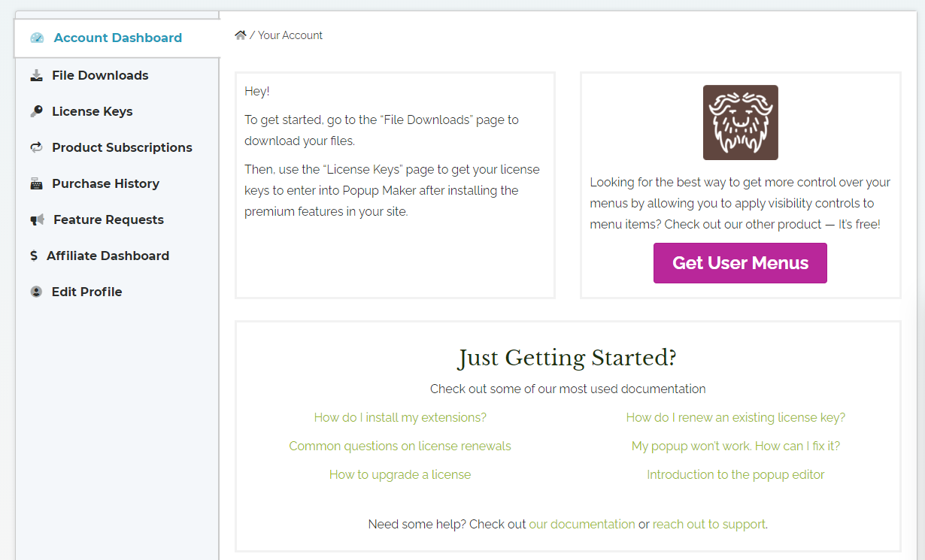The image size is (925, 560).
Task: Follow the 'reach out to support' link
Action: pyautogui.click(x=709, y=524)
